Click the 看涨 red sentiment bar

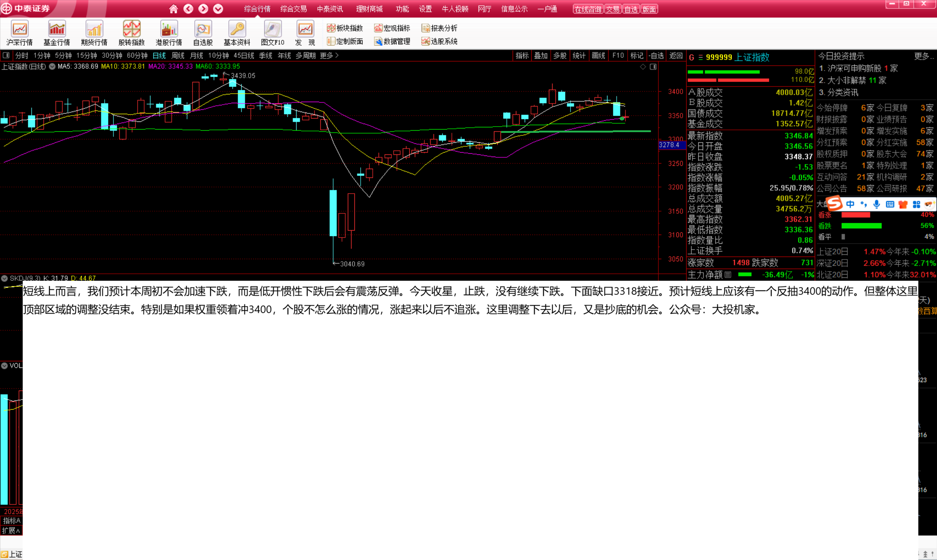coord(856,215)
